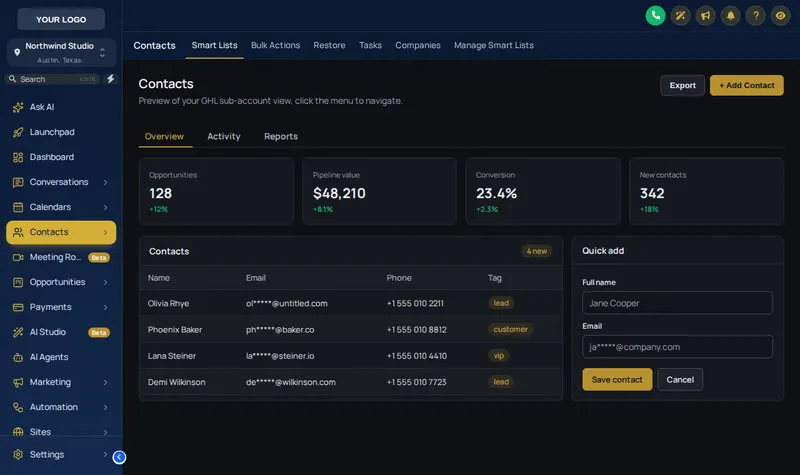Viewport: 800px width, 475px height.
Task: Open the Northwind Studio account switcher
Action: pyautogui.click(x=61, y=53)
